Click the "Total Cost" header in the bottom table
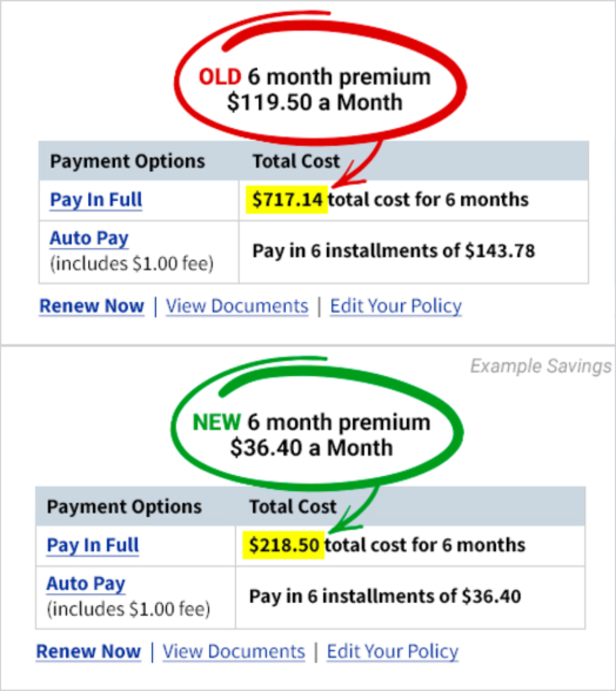 [292, 506]
